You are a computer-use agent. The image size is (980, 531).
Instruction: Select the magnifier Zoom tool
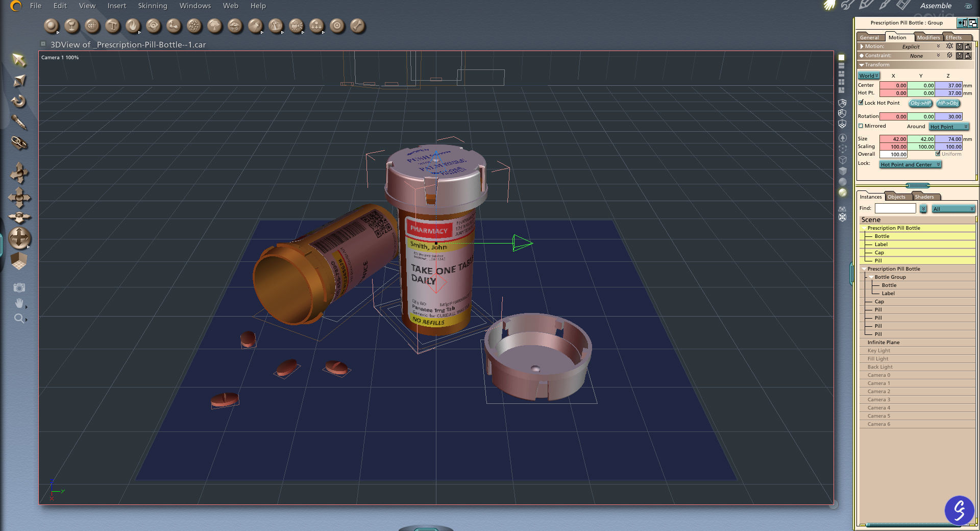click(x=19, y=319)
